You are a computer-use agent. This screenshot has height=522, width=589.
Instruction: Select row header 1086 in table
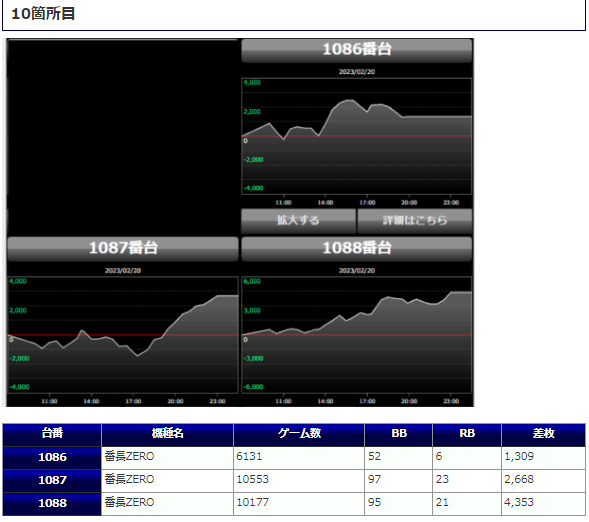[52, 457]
